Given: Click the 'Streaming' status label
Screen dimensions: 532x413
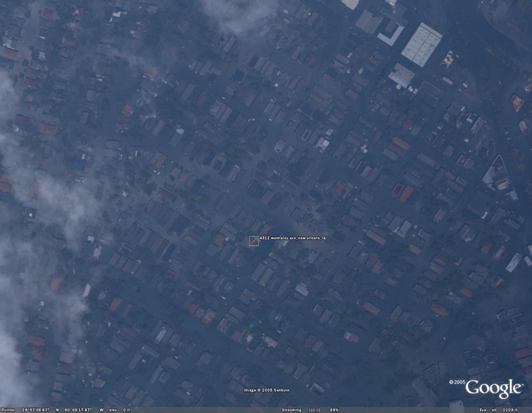Looking at the screenshot, I should (x=291, y=410).
